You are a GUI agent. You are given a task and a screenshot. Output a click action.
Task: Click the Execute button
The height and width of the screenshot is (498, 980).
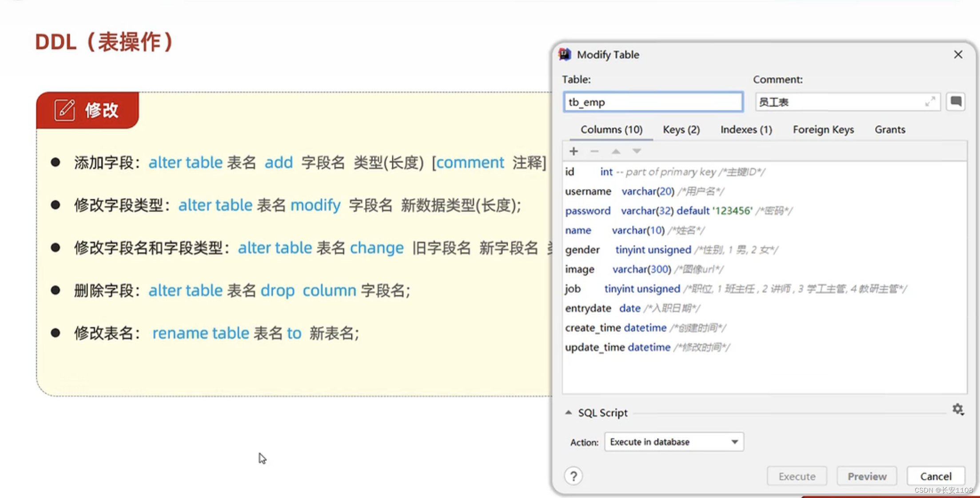pyautogui.click(x=797, y=476)
